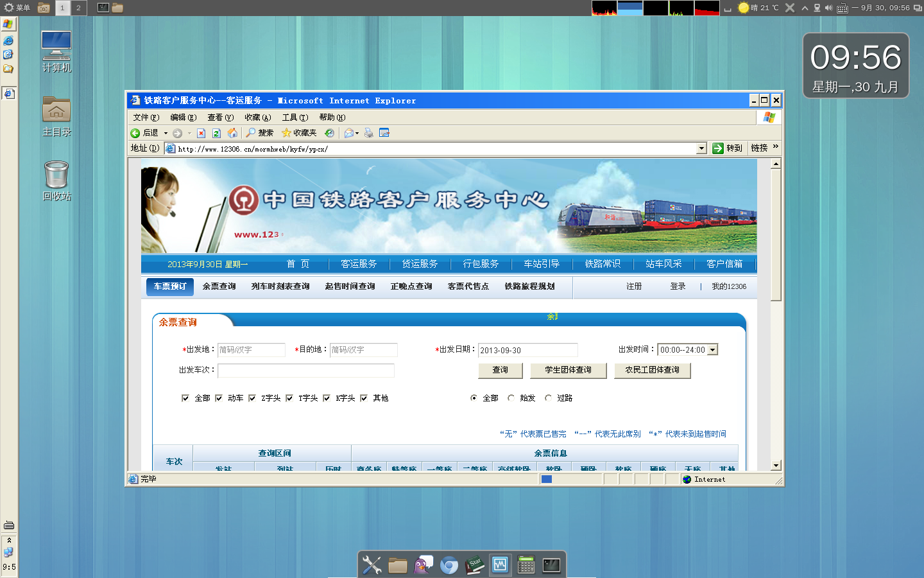
Task: Open file manager folder in dock
Action: tap(398, 565)
